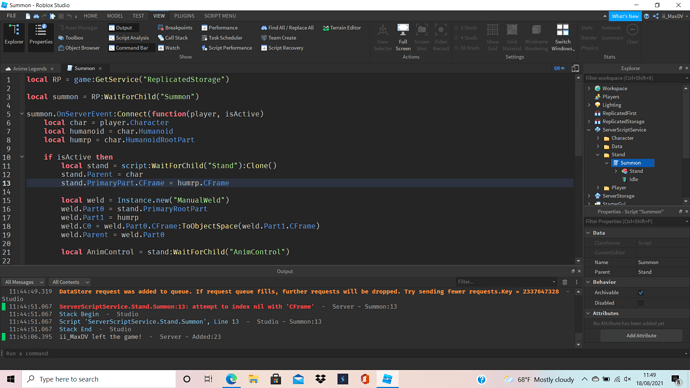Open Script Recovery

click(282, 48)
